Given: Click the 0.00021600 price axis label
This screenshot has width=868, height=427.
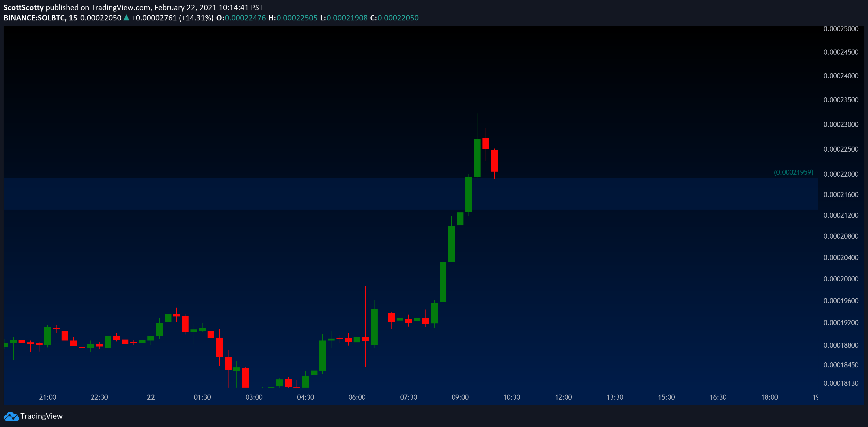Looking at the screenshot, I should click(841, 195).
